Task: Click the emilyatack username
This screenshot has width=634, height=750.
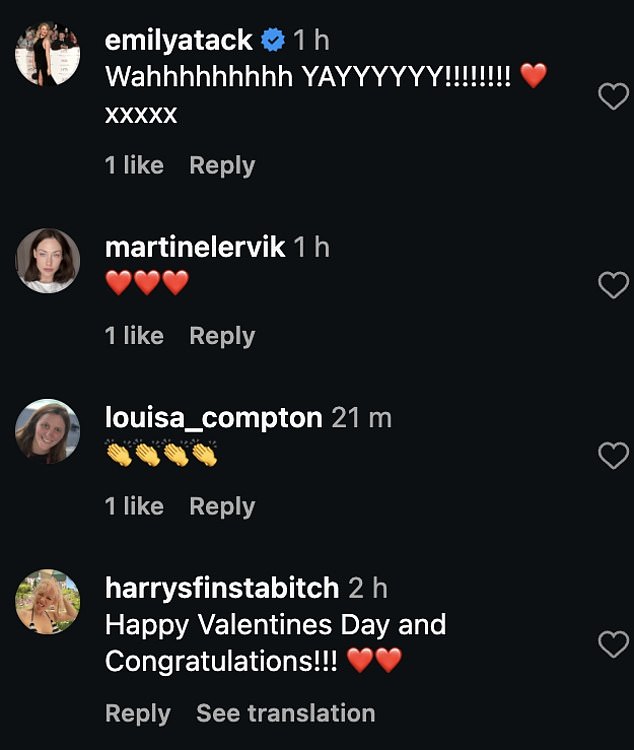Action: [x=179, y=41]
